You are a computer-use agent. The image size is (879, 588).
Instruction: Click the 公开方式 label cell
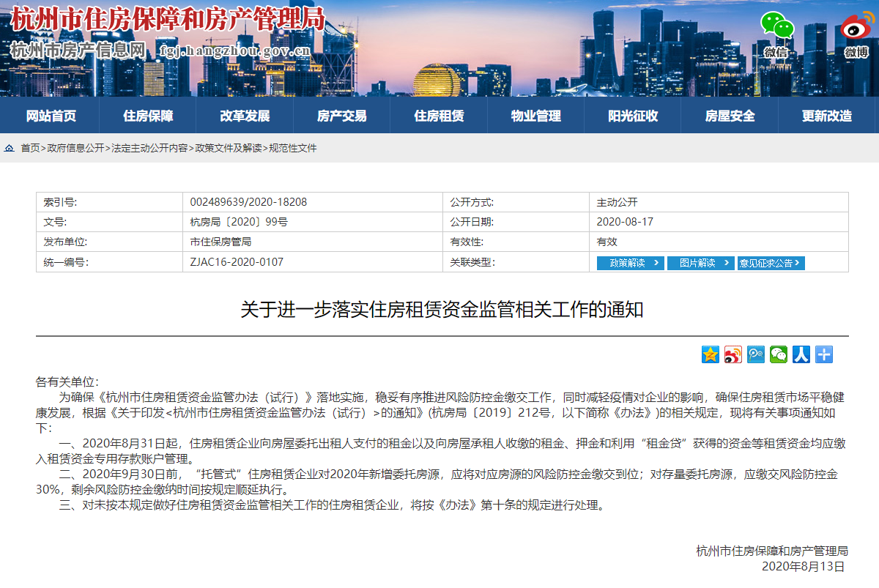[x=516, y=202]
